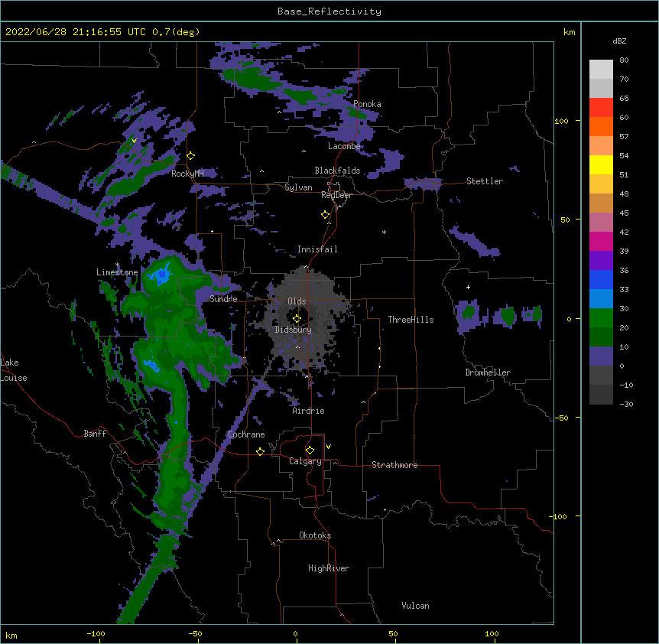659x644 pixels.
Task: Click the Lacombe city label
Action: click(344, 146)
